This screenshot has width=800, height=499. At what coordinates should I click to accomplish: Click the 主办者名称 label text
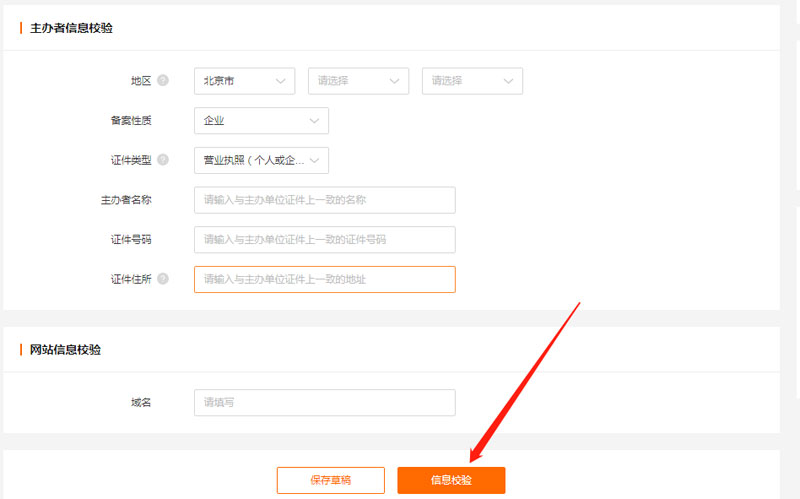126,200
